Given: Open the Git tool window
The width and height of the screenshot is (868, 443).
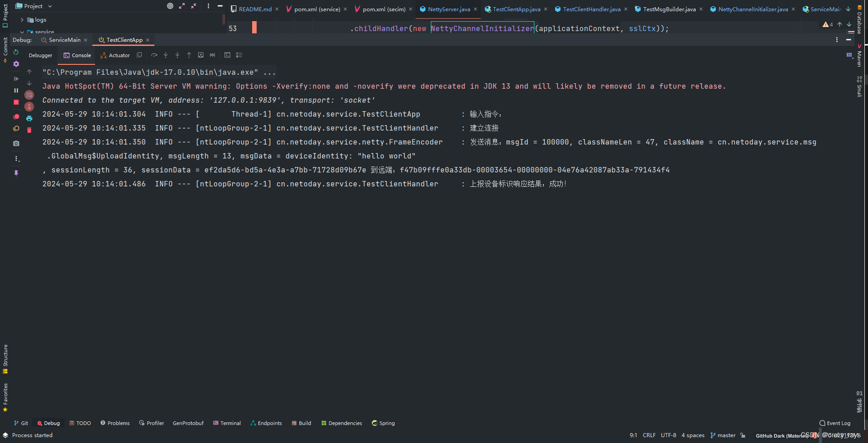Looking at the screenshot, I should pyautogui.click(x=21, y=423).
